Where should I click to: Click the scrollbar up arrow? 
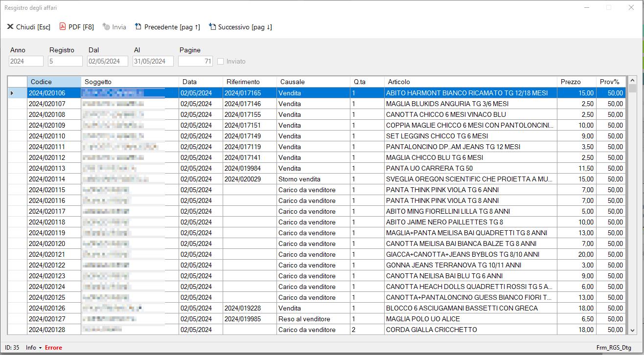[632, 80]
